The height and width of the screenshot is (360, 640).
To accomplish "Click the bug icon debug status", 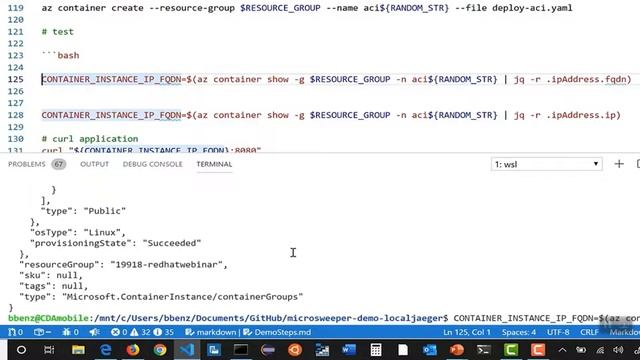I will (x=70, y=332).
